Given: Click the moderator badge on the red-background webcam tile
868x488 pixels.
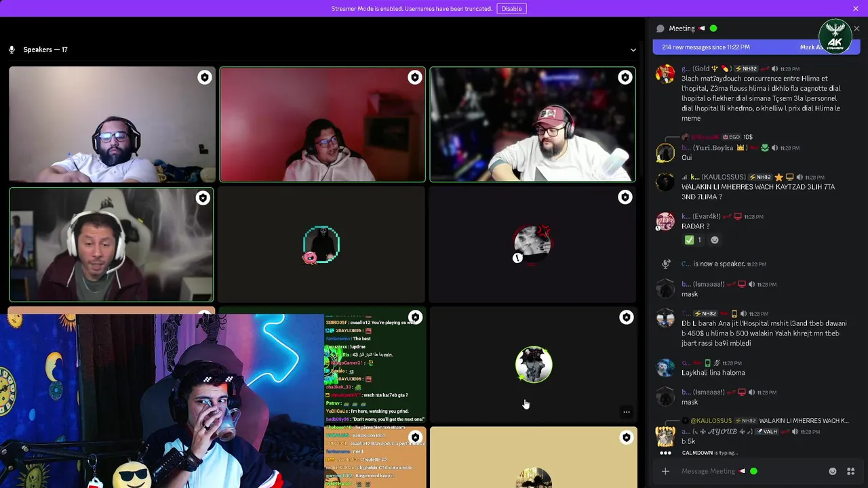Looking at the screenshot, I should point(414,78).
